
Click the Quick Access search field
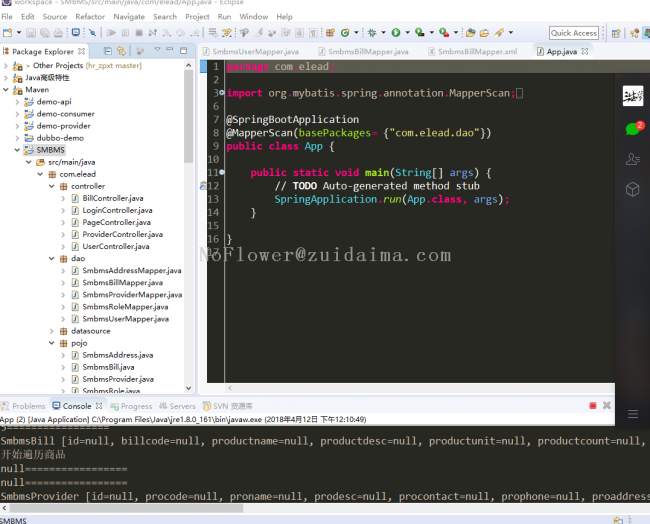click(x=574, y=33)
